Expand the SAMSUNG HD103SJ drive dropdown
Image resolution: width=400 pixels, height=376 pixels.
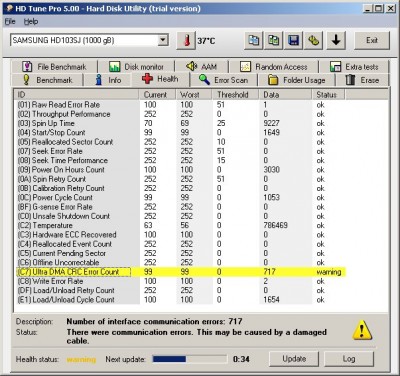pyautogui.click(x=163, y=40)
